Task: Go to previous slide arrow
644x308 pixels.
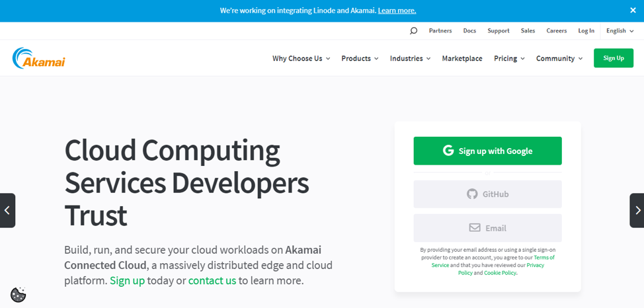Action: point(7,210)
